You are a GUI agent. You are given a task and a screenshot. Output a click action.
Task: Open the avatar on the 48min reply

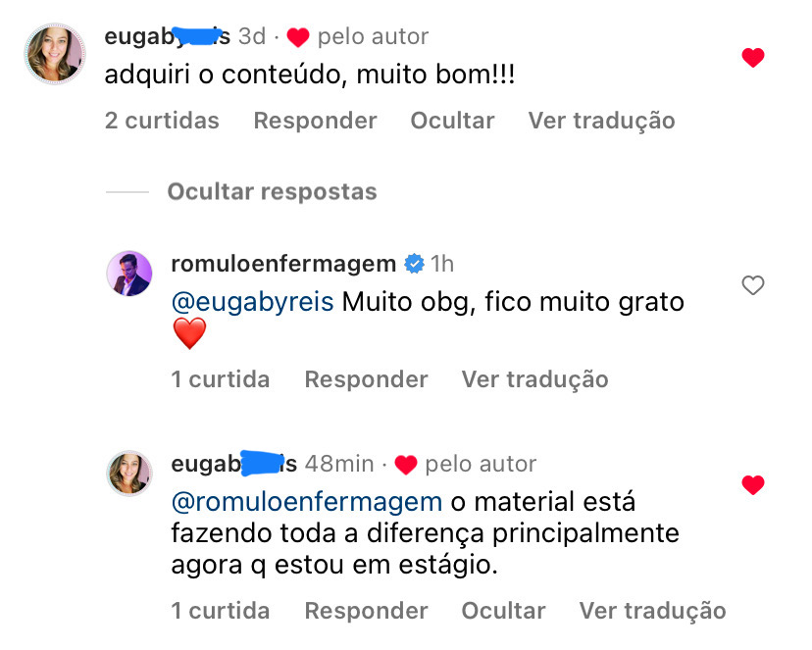tap(129, 474)
